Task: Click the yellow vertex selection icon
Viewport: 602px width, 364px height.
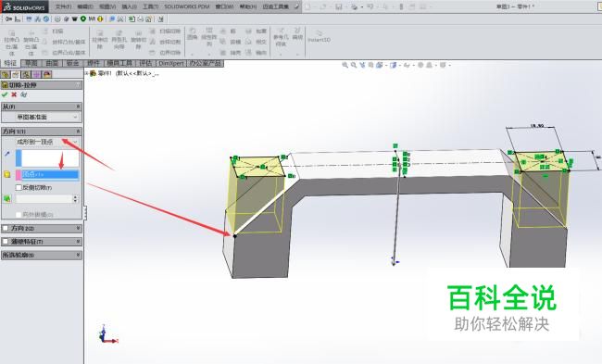Action: (6, 175)
